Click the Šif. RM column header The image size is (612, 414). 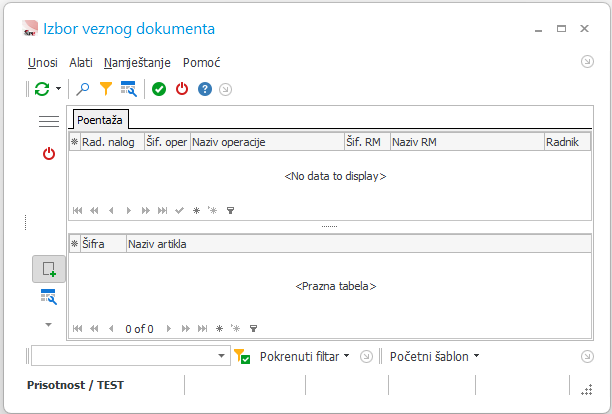[368, 142]
